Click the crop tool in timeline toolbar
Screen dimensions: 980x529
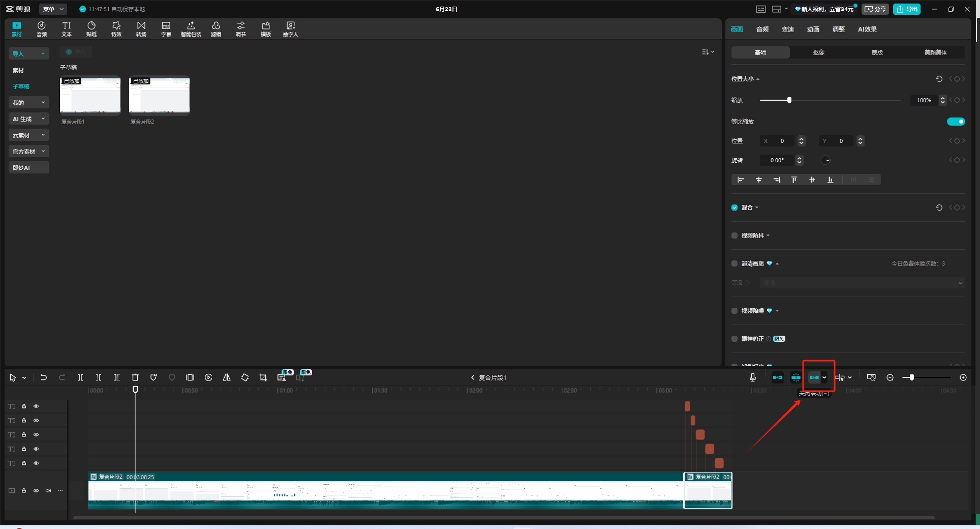coord(263,377)
